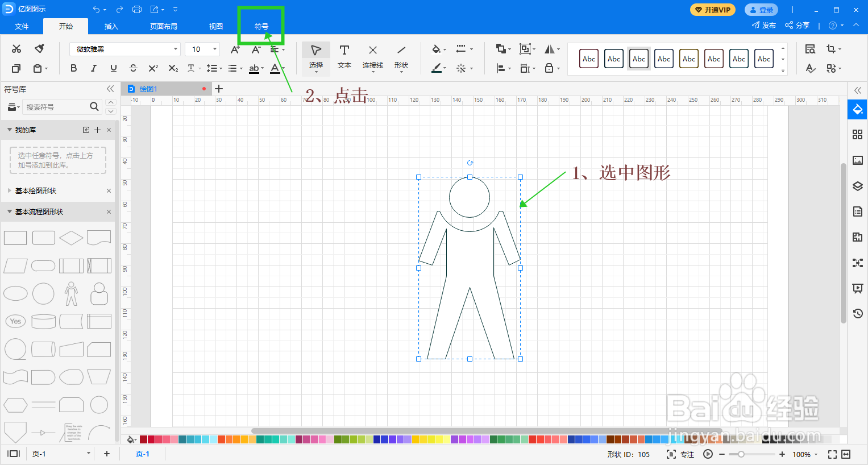Click the Undo arrow in title bar
Screen dimensions: 868x465
click(97, 10)
